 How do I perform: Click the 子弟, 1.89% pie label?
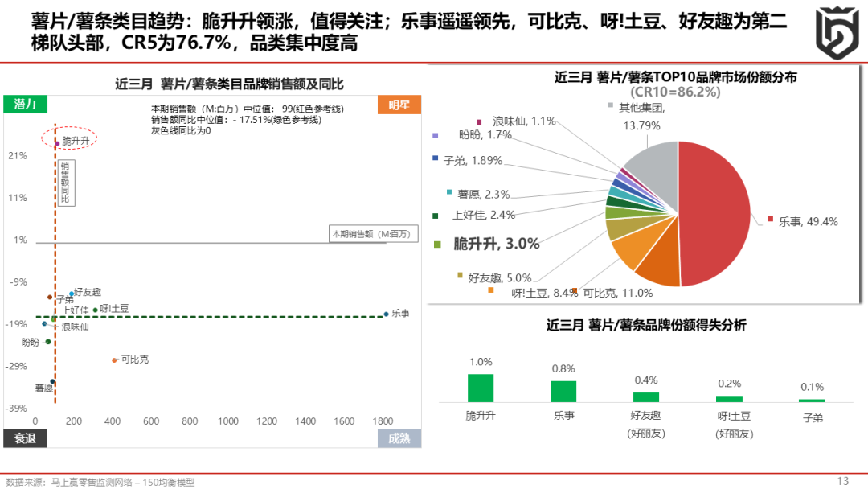click(x=473, y=161)
